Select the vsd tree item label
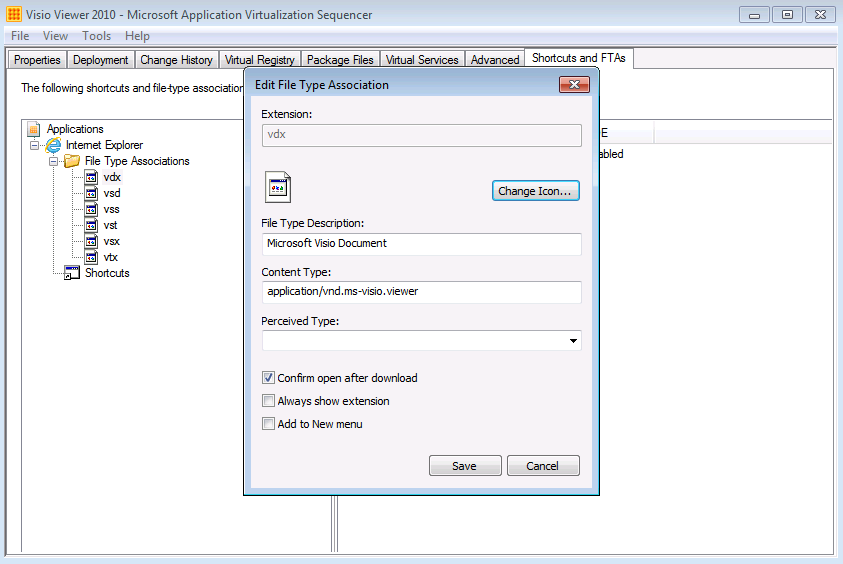 click(x=112, y=193)
